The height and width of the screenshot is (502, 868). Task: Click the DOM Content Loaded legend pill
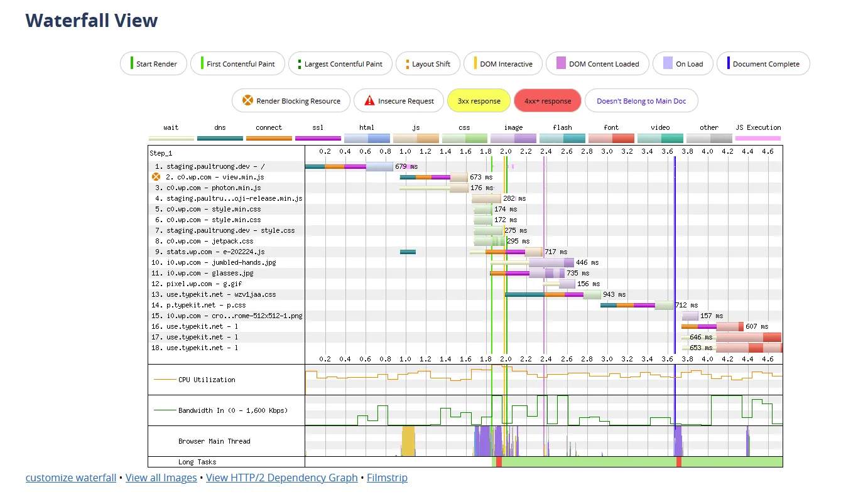click(598, 63)
